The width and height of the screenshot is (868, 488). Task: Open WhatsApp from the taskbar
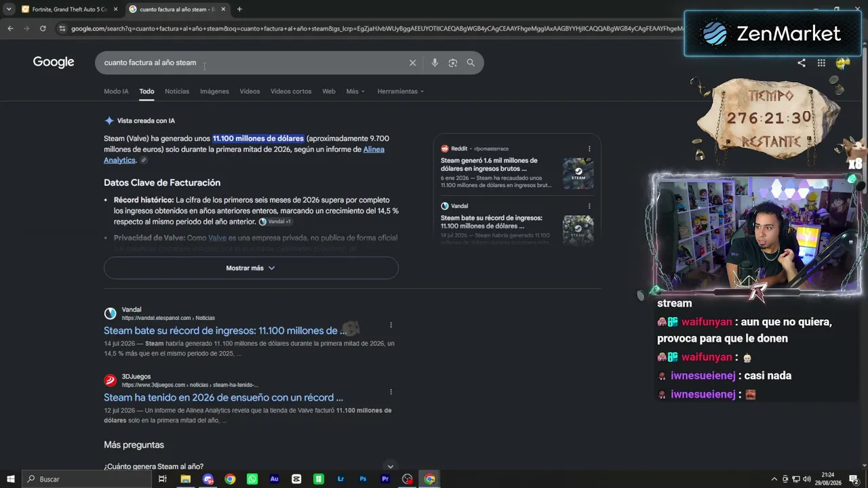coord(252,479)
